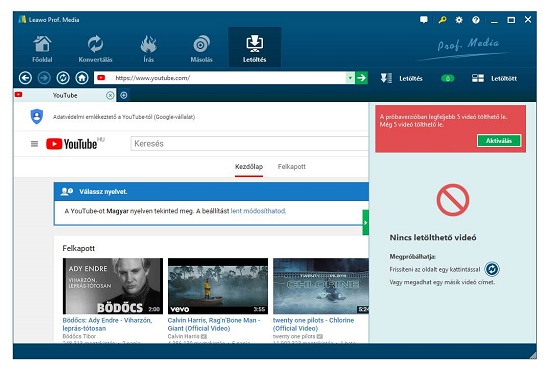This screenshot has height=373, width=550.
Task: Click the lent módosíthatod link
Action: [258, 211]
